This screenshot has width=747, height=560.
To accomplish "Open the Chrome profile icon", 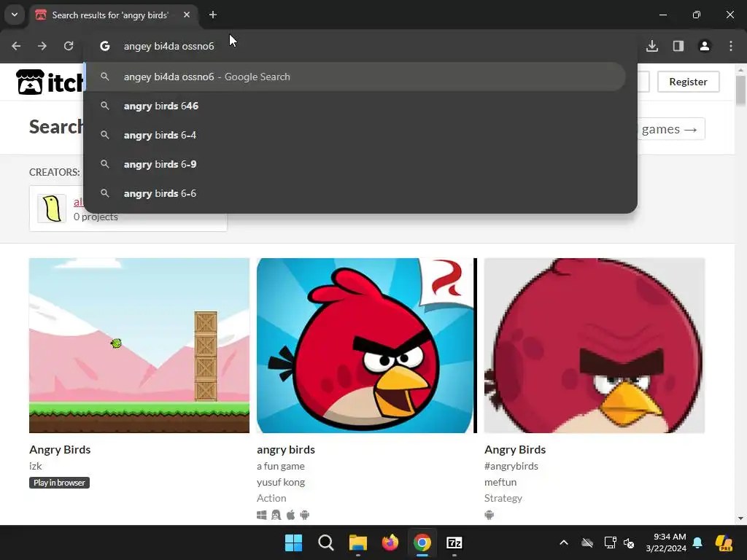I will [x=704, y=46].
